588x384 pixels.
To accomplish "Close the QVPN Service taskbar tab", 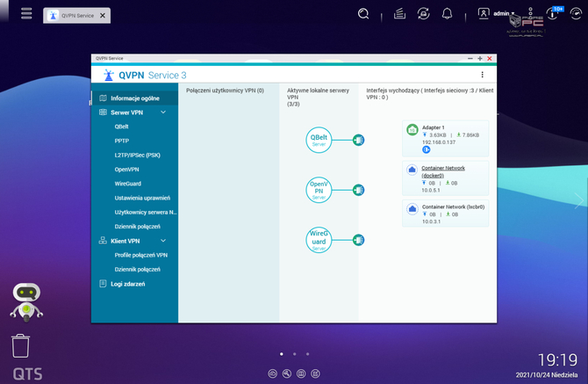I will point(103,16).
